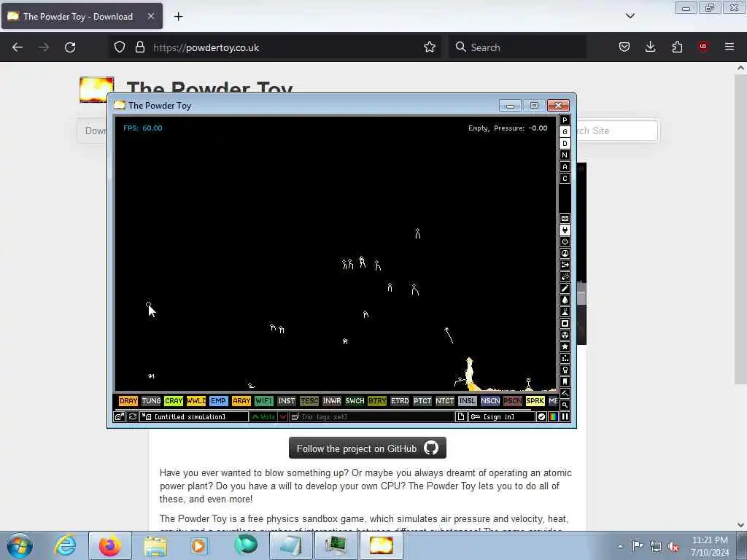Open Internet Explorer from the taskbar

(x=65, y=545)
